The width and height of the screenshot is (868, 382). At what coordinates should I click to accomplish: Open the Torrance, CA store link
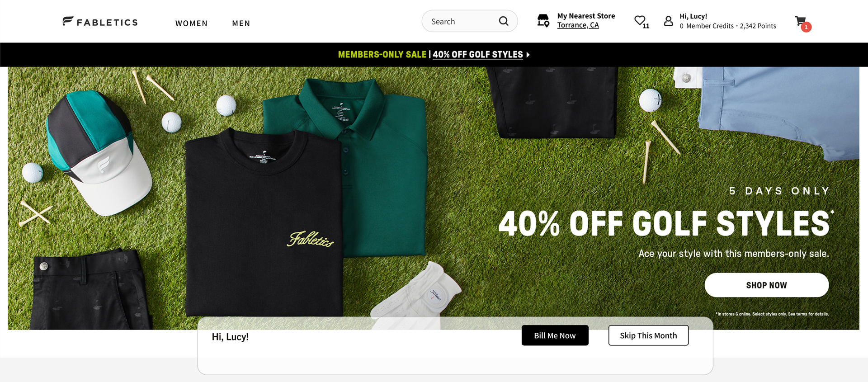pos(578,25)
